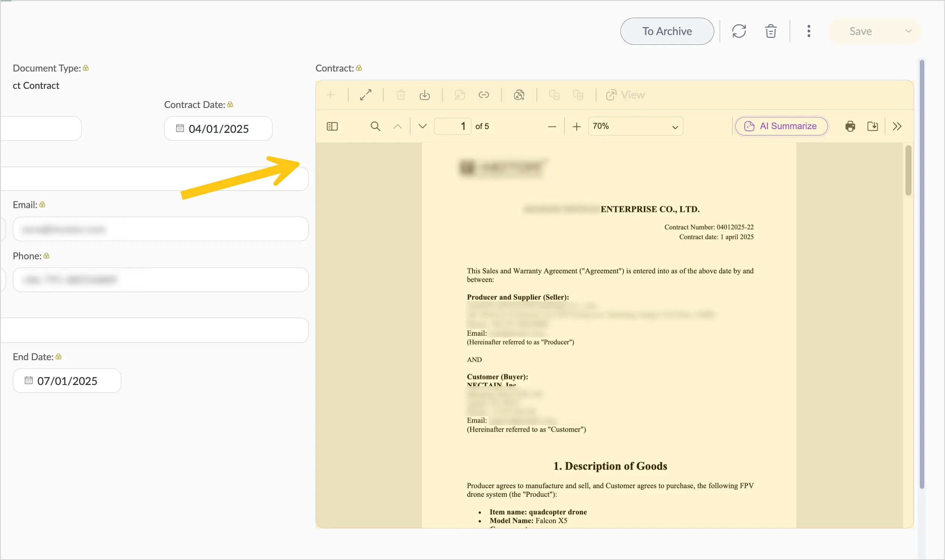Click the Email input field

click(161, 229)
